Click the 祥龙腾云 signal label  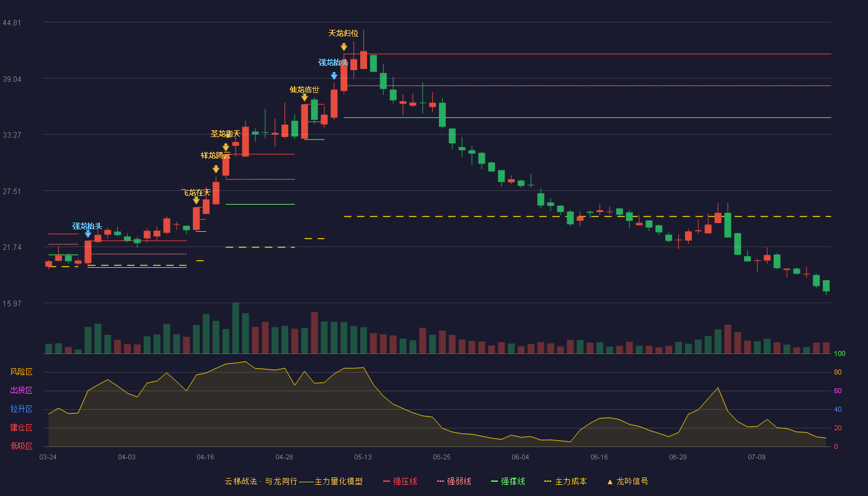click(x=216, y=156)
